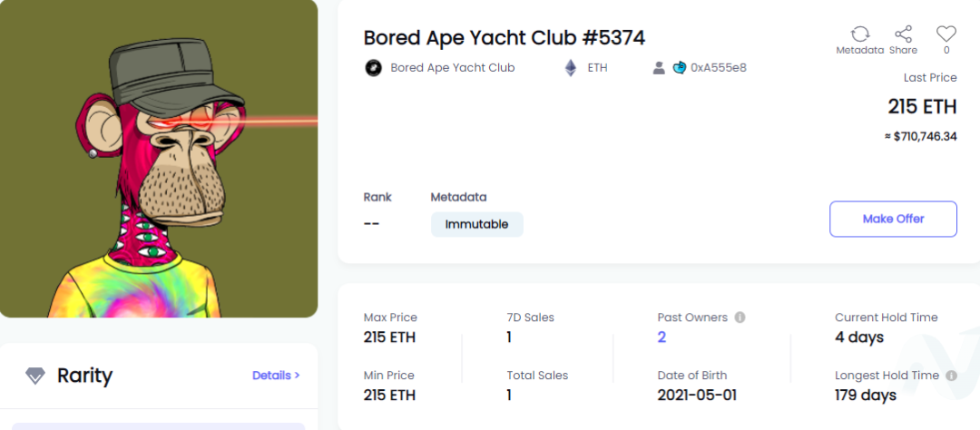The image size is (980, 430).
Task: Click the Share icon
Action: [903, 34]
